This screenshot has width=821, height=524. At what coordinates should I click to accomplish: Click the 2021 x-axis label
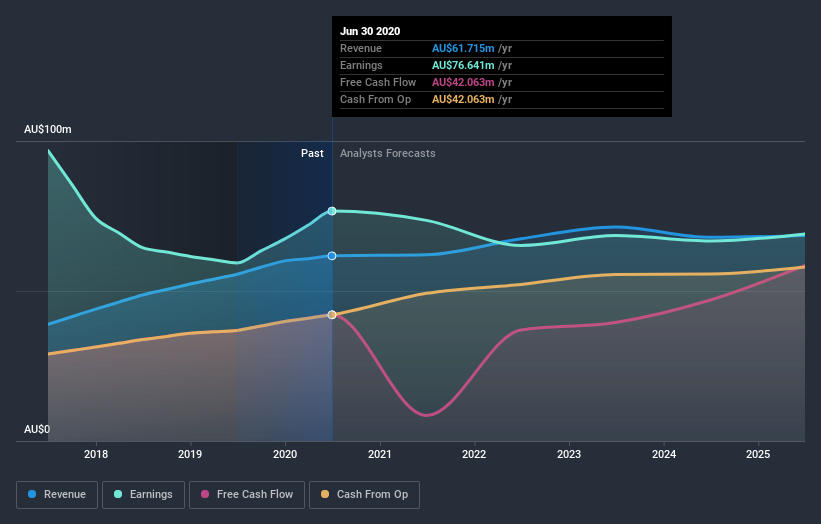(x=380, y=454)
